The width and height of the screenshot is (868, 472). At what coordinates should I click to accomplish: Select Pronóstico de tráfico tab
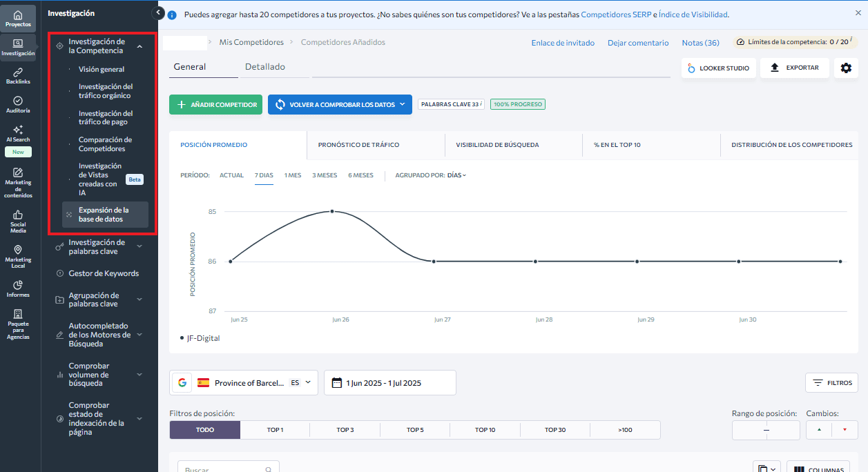[x=376, y=145]
